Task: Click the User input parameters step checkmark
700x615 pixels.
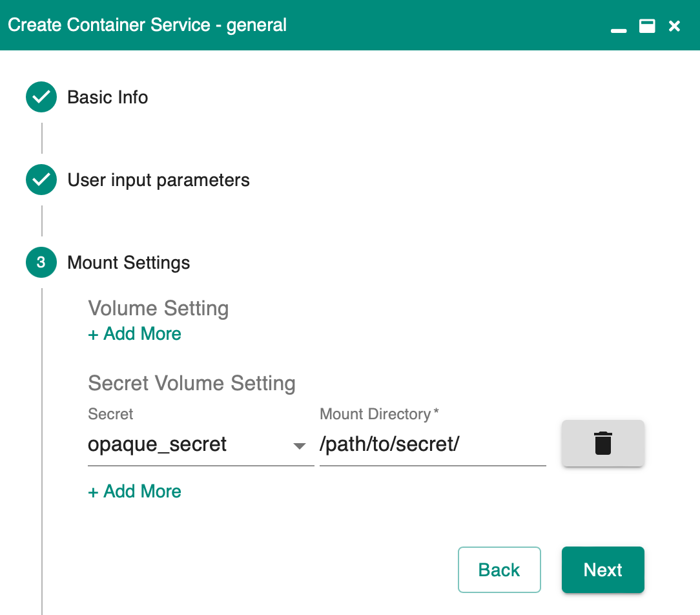Action: tap(41, 180)
